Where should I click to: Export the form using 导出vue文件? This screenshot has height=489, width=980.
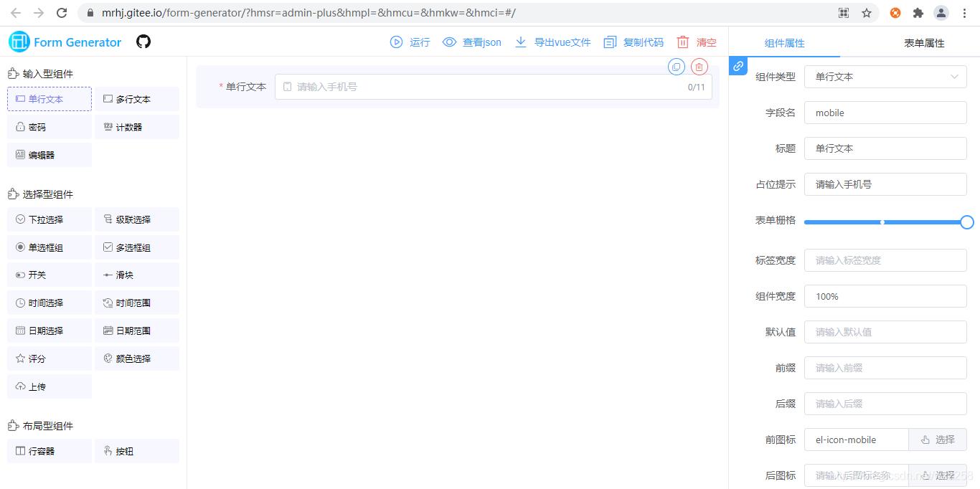click(553, 42)
